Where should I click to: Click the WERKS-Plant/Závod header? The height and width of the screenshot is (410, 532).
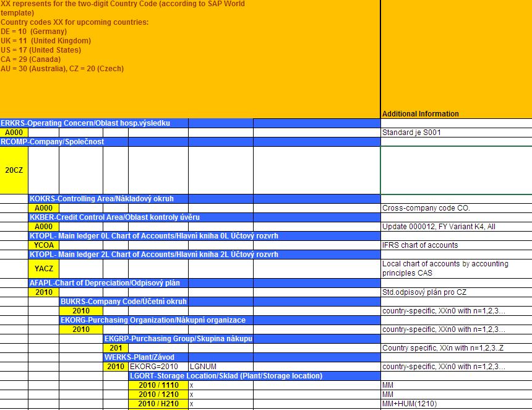coord(242,357)
